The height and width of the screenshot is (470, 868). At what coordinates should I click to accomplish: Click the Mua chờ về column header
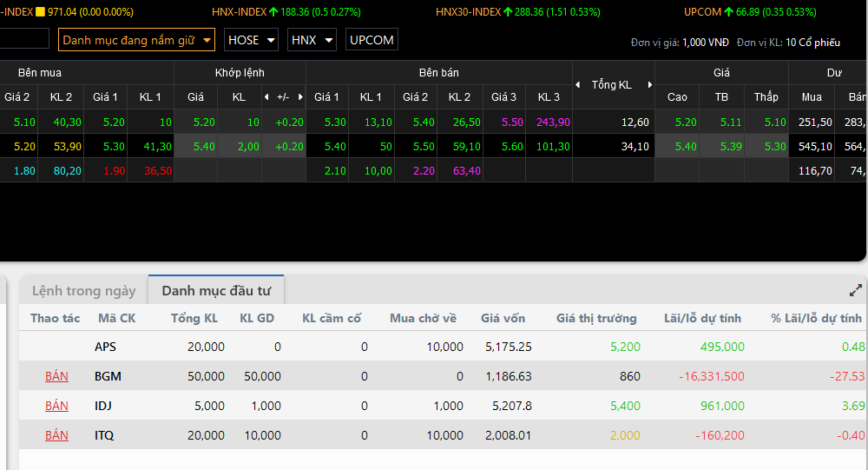click(x=423, y=318)
